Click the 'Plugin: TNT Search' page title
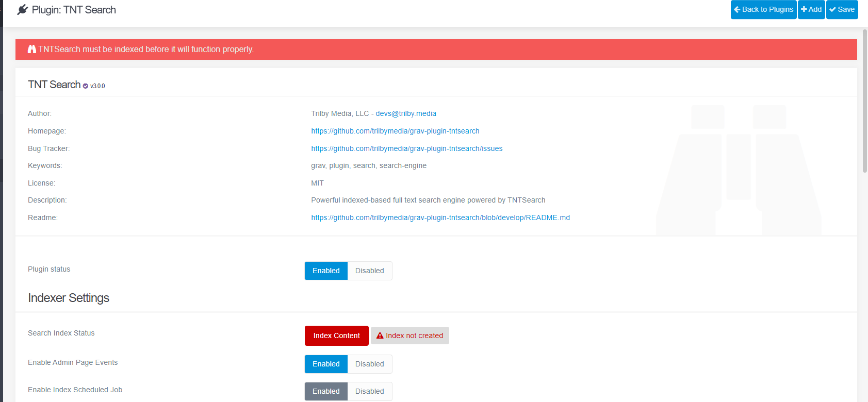The height and width of the screenshot is (402, 868). tap(74, 10)
